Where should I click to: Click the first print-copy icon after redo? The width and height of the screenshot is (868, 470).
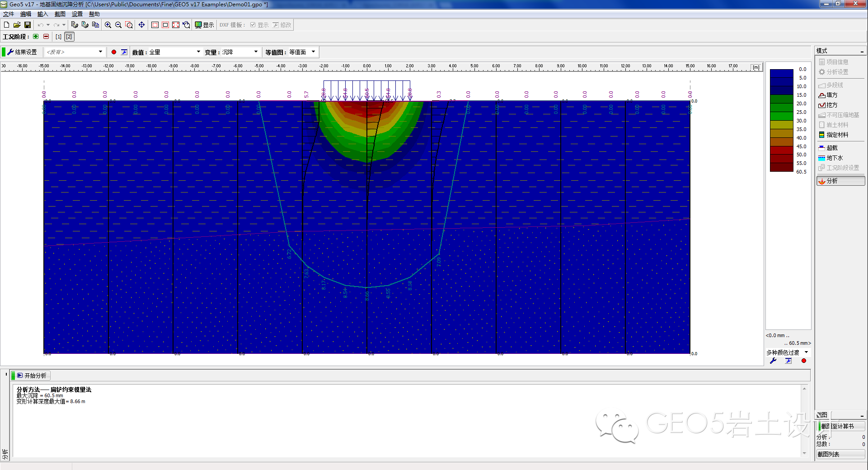[75, 25]
